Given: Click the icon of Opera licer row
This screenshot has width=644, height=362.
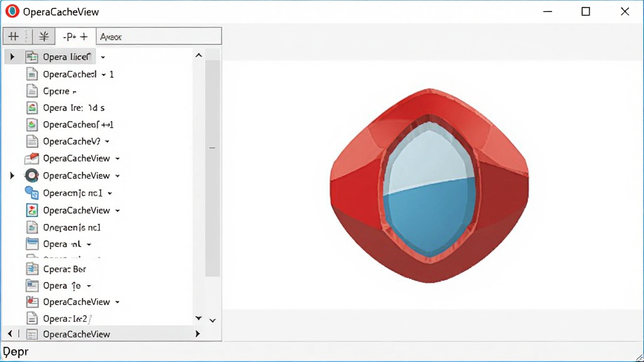Looking at the screenshot, I should [31, 57].
